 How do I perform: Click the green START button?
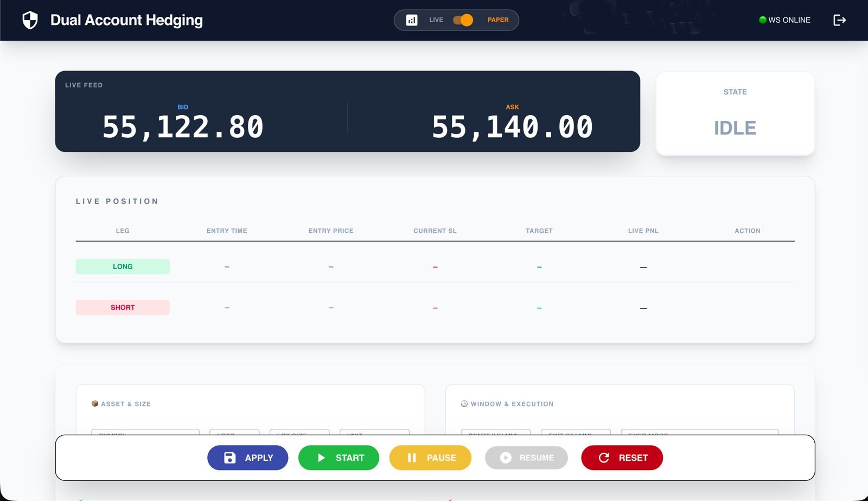tap(339, 458)
